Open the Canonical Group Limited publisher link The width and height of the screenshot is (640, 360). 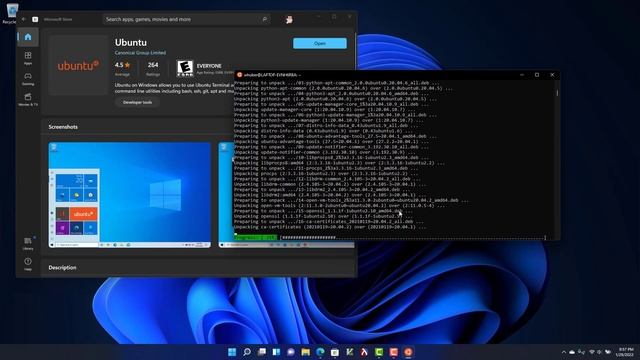pyautogui.click(x=140, y=53)
